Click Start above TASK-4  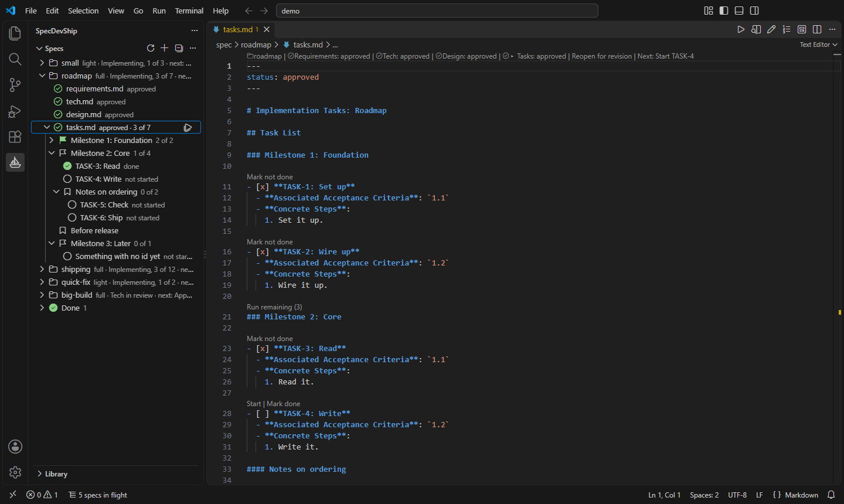254,403
